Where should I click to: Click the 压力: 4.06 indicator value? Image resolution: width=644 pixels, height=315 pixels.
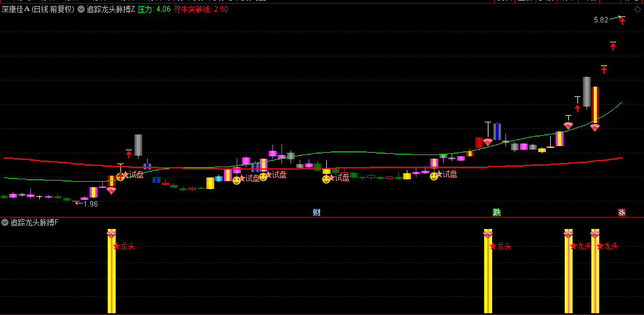coord(154,9)
